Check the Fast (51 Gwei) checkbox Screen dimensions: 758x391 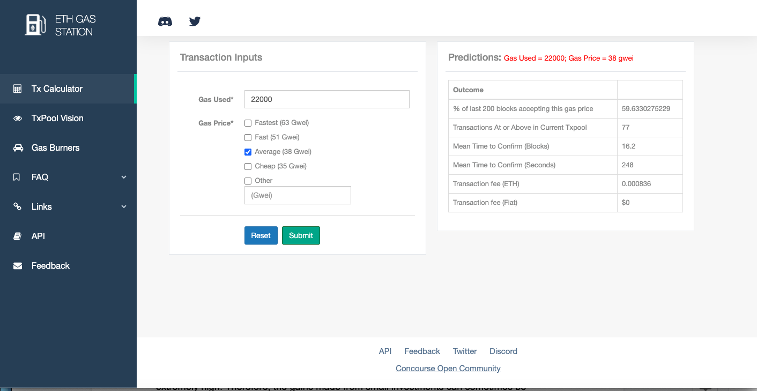point(248,137)
